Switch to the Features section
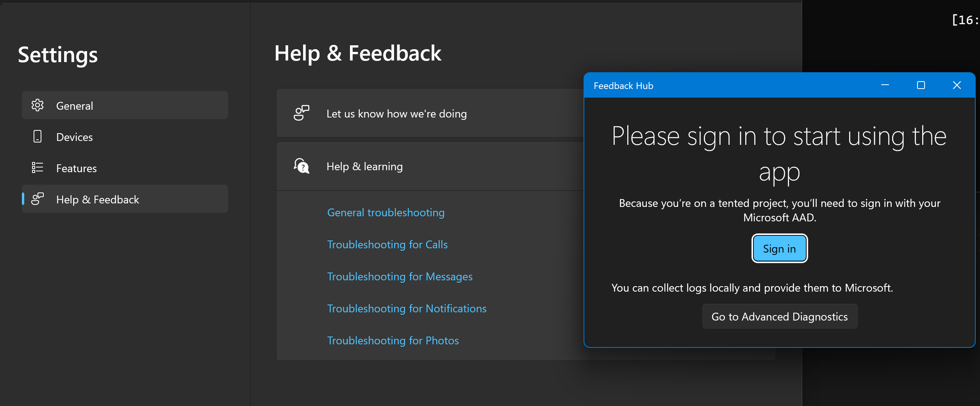Image resolution: width=980 pixels, height=406 pixels. pos(77,168)
